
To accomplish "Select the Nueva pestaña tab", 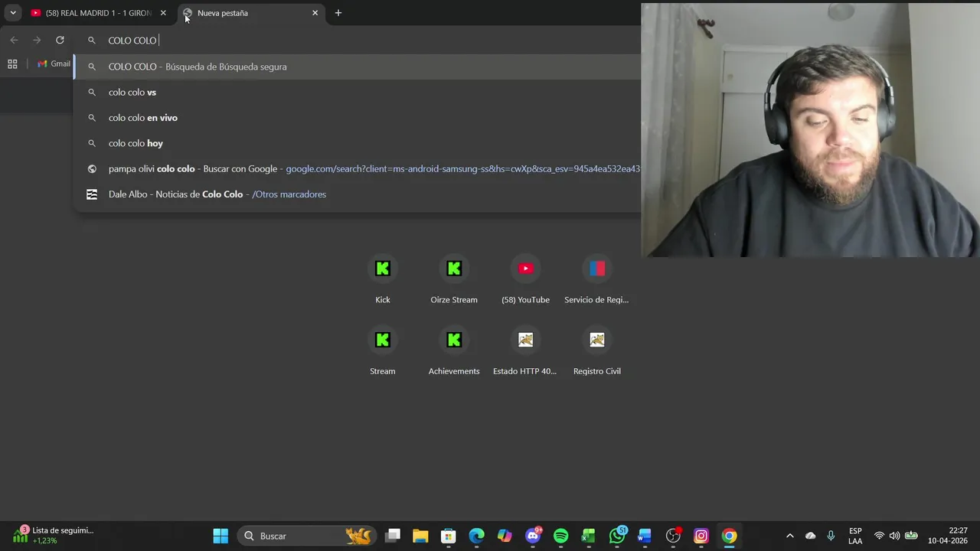I will click(x=251, y=13).
